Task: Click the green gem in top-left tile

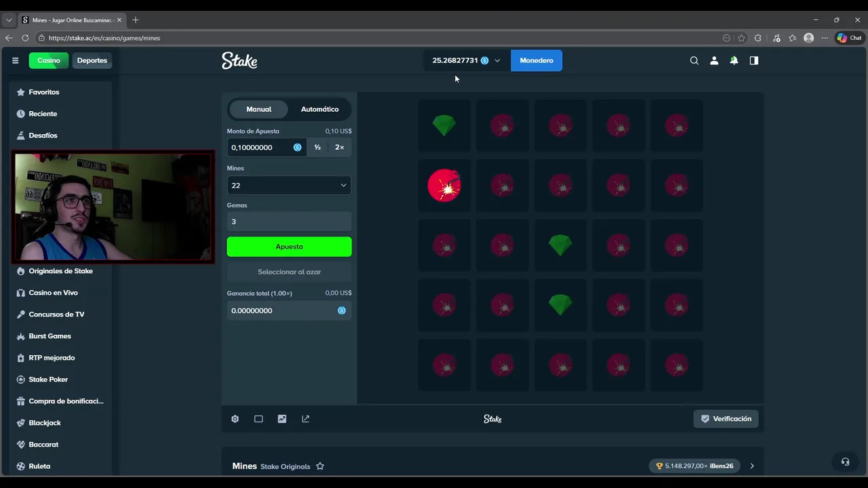Action: [x=444, y=125]
